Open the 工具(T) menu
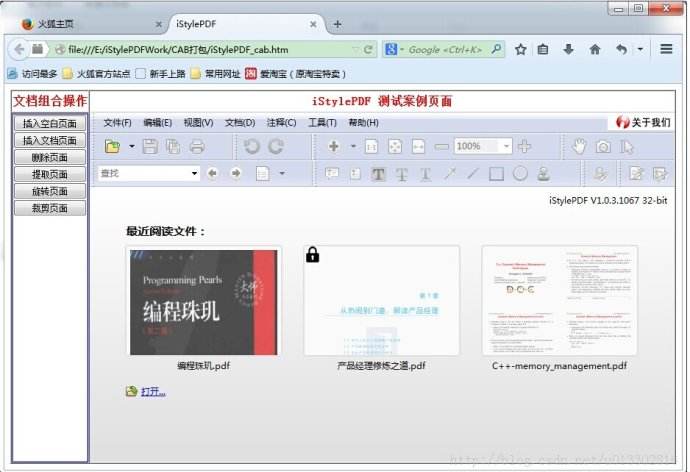The image size is (690, 472). click(322, 123)
